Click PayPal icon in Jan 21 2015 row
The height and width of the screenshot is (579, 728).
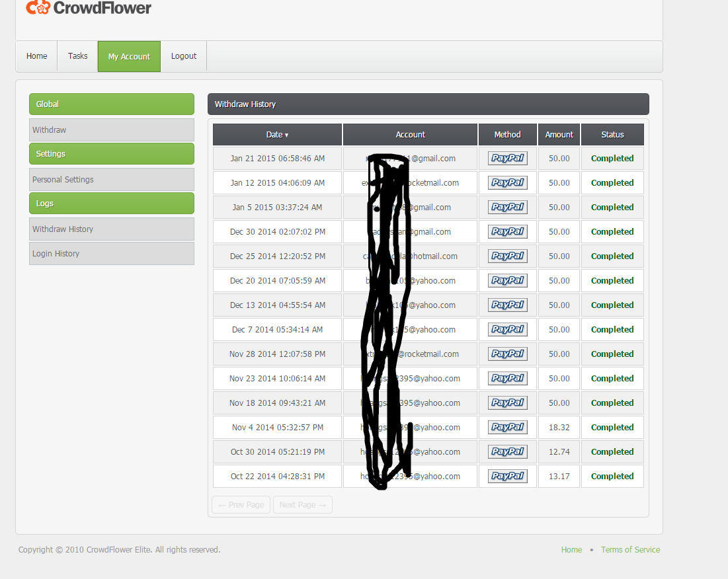[x=507, y=158]
